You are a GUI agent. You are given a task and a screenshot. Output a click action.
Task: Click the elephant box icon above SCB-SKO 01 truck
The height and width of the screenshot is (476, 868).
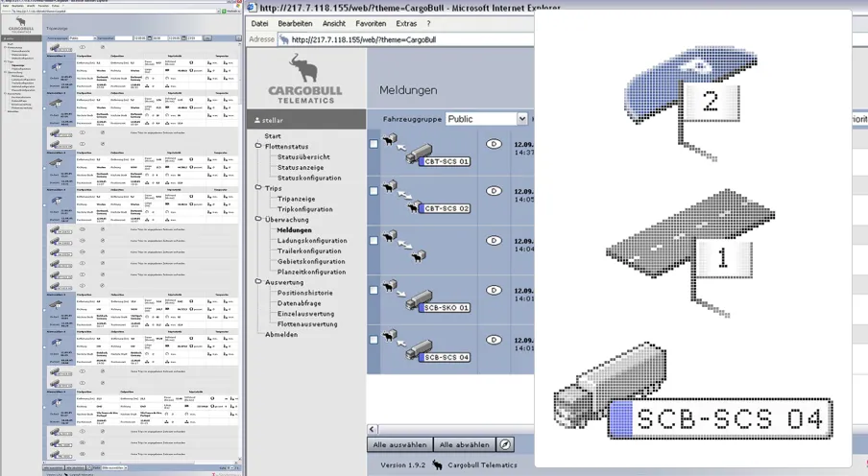point(390,285)
